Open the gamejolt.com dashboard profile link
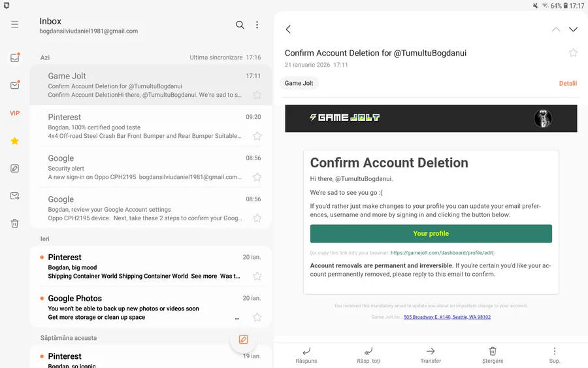 [x=442, y=253]
